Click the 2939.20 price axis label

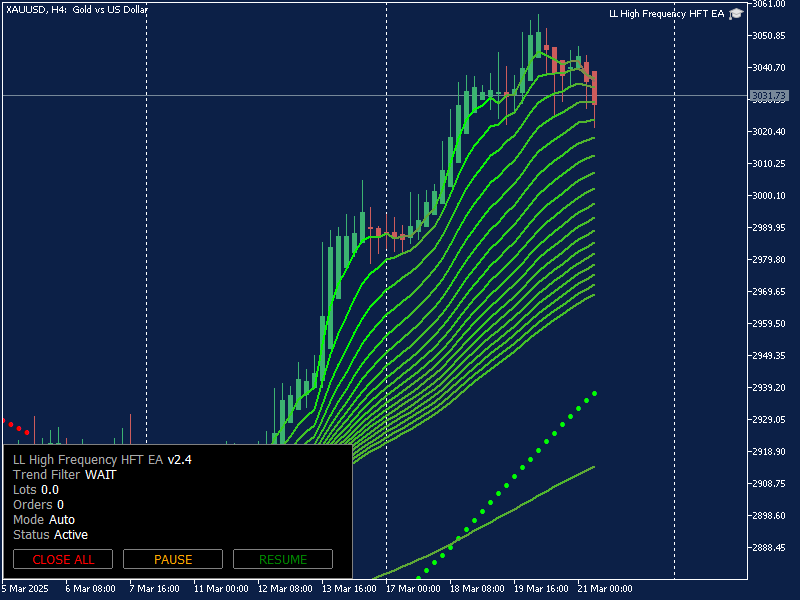pyautogui.click(x=769, y=387)
